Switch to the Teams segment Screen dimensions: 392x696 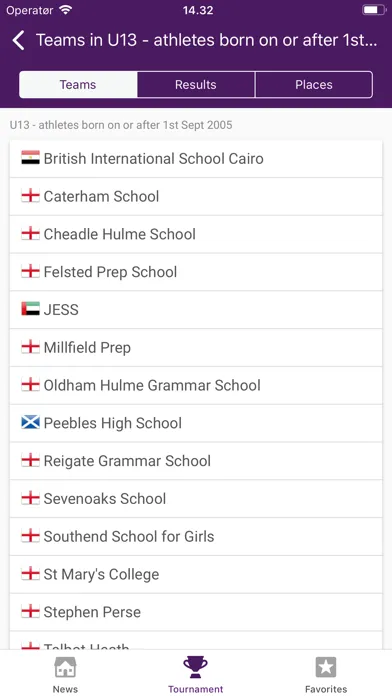[x=78, y=84]
